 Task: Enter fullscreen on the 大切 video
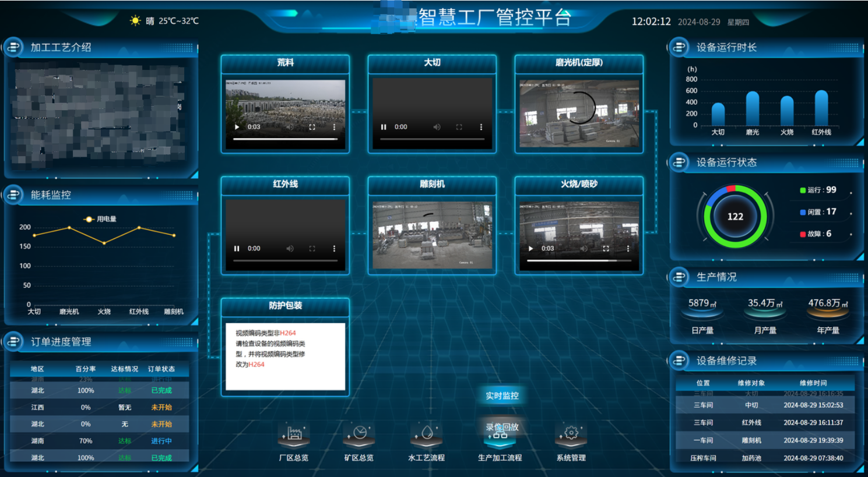click(459, 127)
